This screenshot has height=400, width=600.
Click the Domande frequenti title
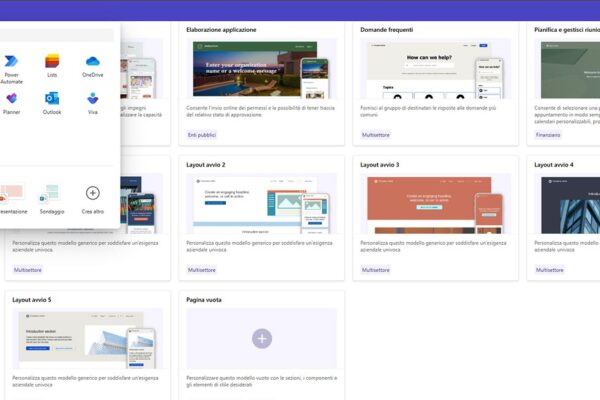coord(386,30)
